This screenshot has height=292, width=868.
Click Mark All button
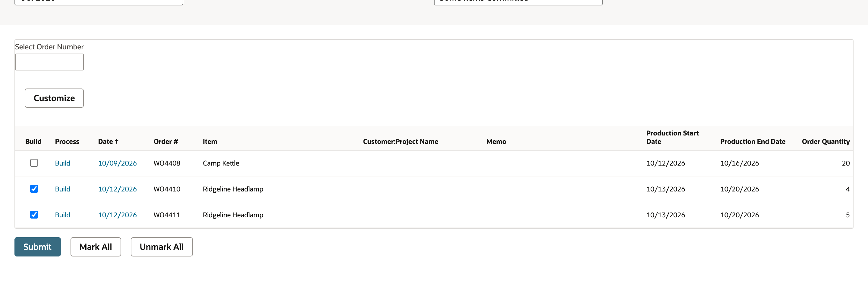[96, 247]
